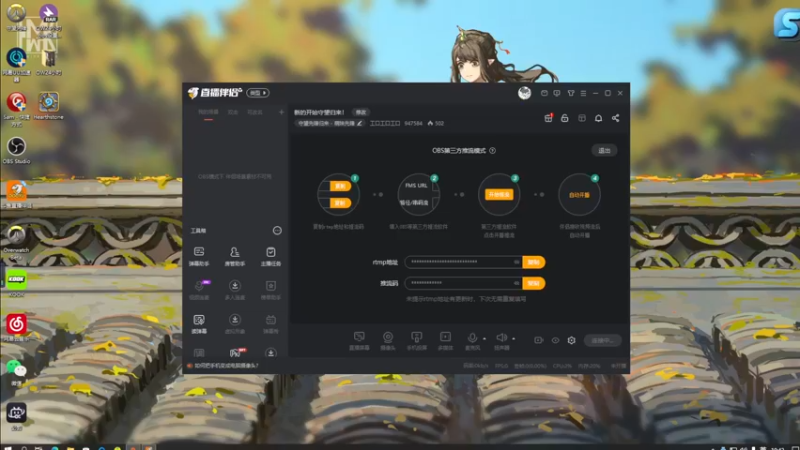Viewport: 800px width, 450px height.
Task: Open the room manager assistant tool
Action: tap(235, 256)
